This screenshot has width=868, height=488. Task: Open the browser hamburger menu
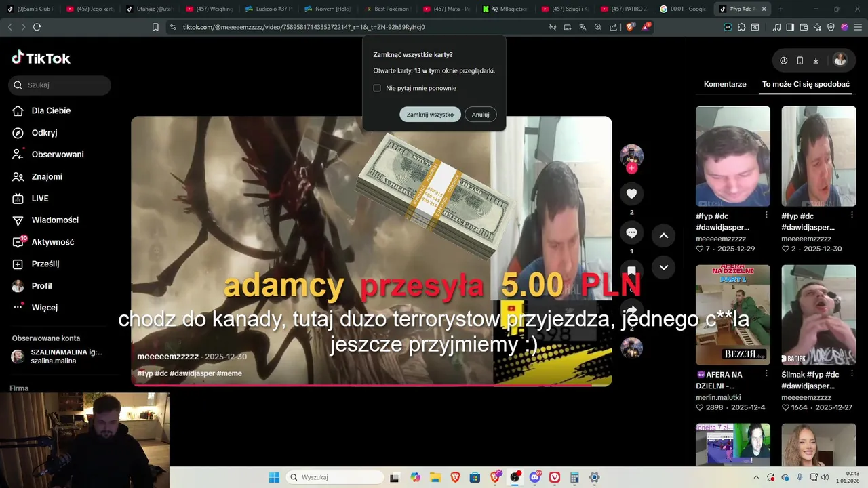coord(858,27)
